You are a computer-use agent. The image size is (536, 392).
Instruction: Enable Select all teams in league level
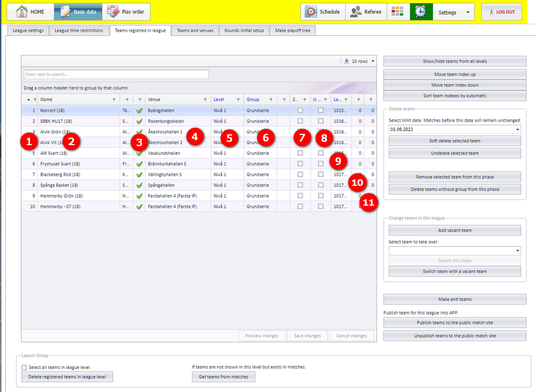[x=24, y=367]
